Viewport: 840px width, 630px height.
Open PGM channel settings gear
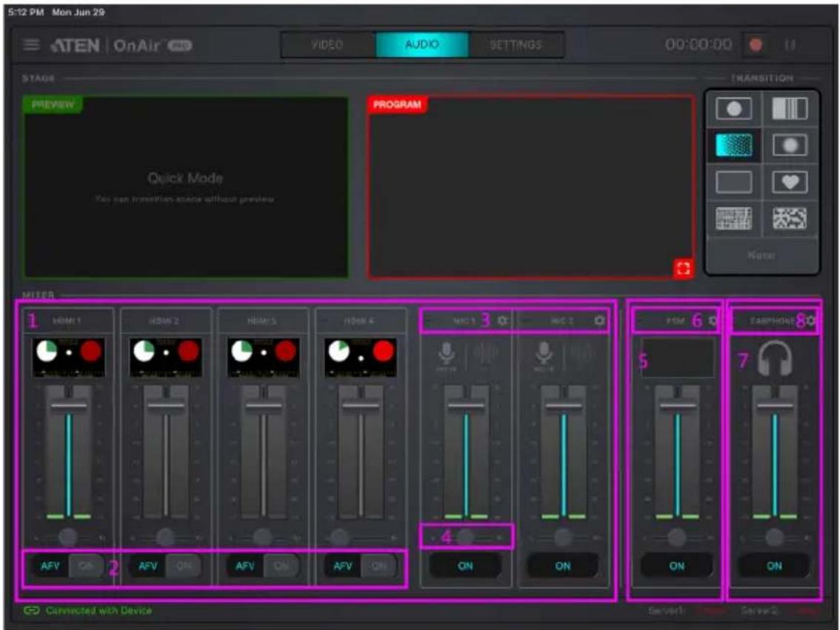[x=713, y=321]
